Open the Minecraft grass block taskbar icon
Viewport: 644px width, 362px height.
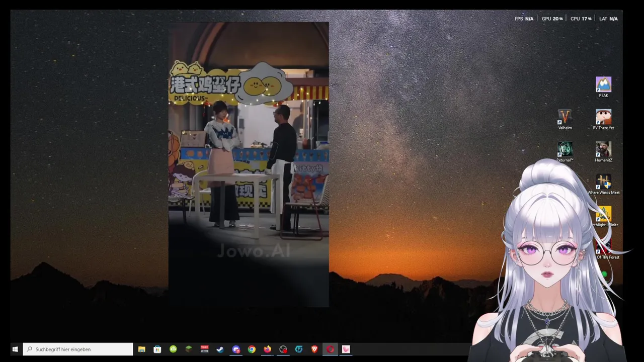pos(189,349)
